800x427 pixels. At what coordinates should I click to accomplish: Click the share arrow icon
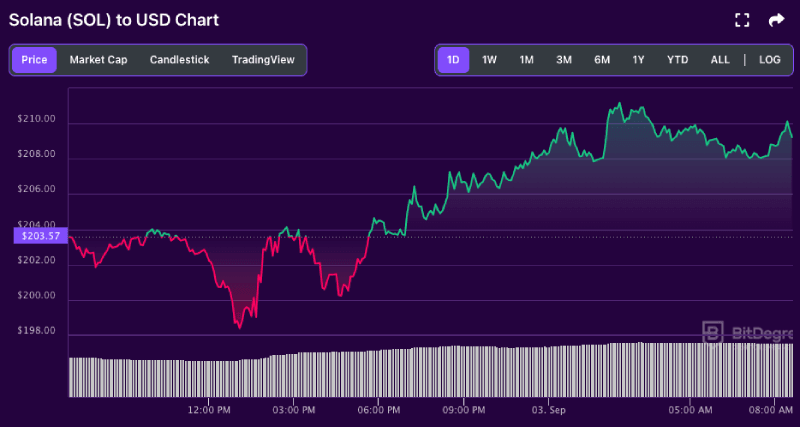click(x=776, y=20)
